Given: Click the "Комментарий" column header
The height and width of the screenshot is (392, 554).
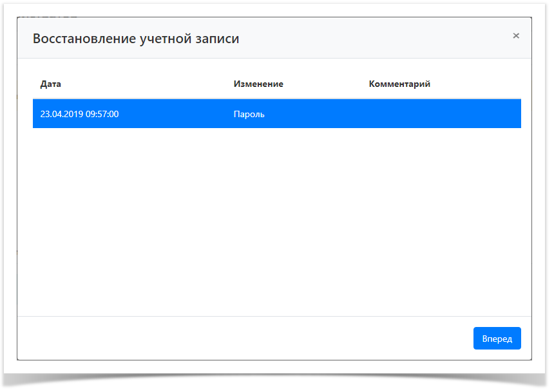Looking at the screenshot, I should click(399, 84).
